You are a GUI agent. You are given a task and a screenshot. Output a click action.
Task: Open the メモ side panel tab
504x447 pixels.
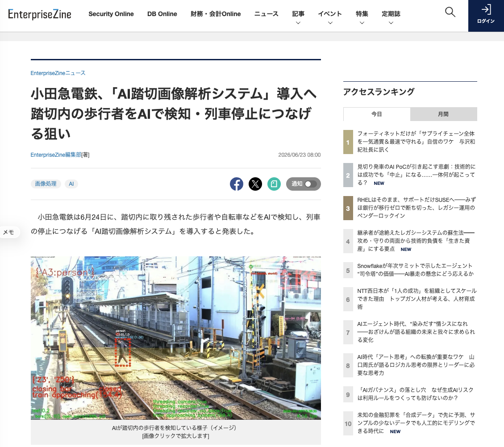pos(9,232)
